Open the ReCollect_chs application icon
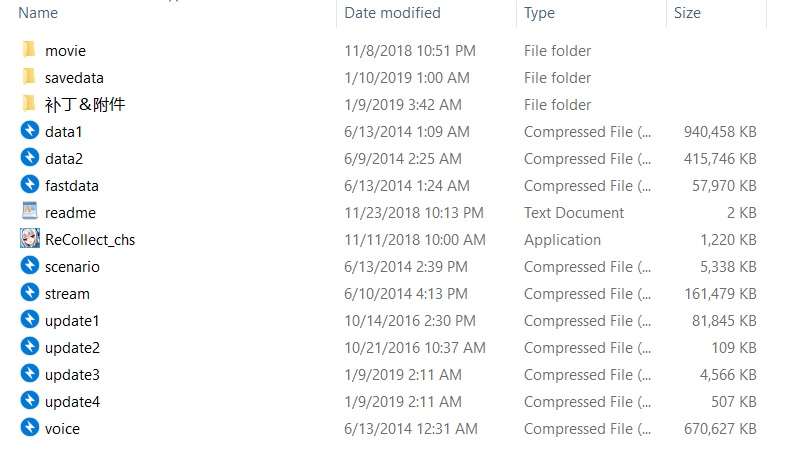 pos(29,239)
